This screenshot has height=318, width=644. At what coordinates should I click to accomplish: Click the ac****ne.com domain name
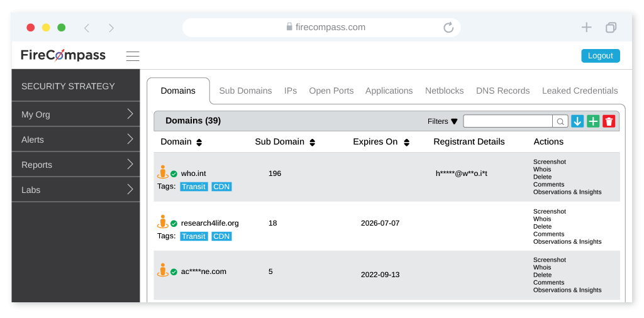click(204, 271)
